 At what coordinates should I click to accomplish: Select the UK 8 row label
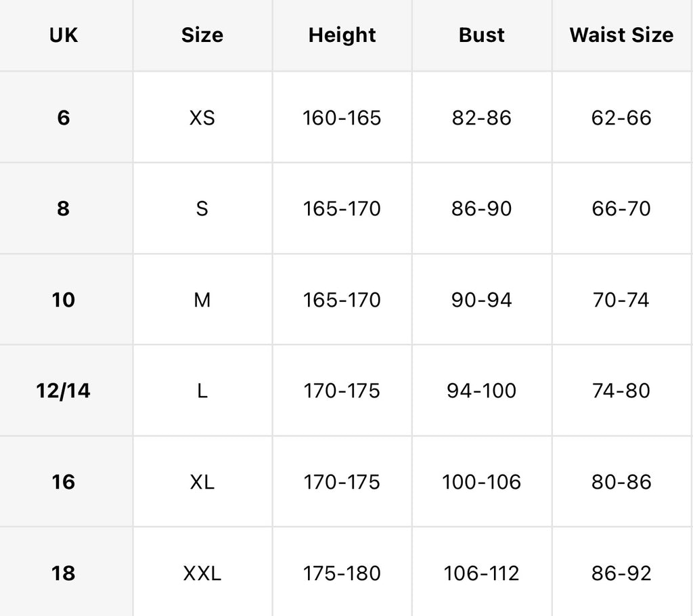tap(63, 208)
